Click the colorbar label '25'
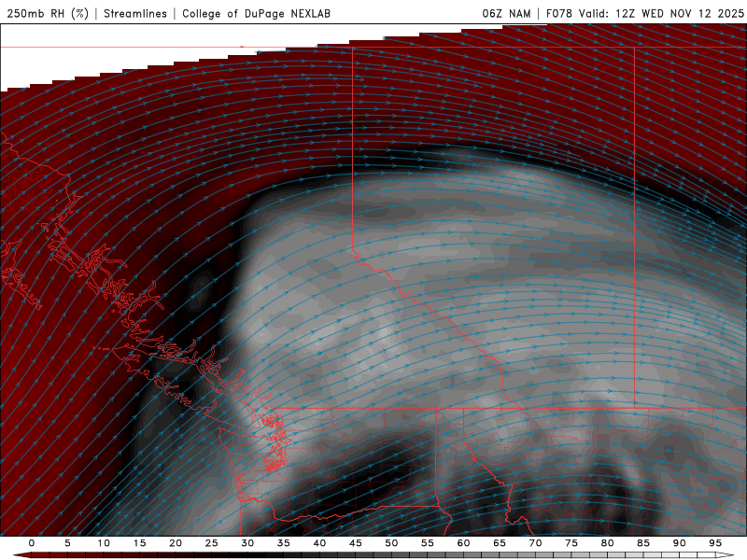 coord(212,543)
